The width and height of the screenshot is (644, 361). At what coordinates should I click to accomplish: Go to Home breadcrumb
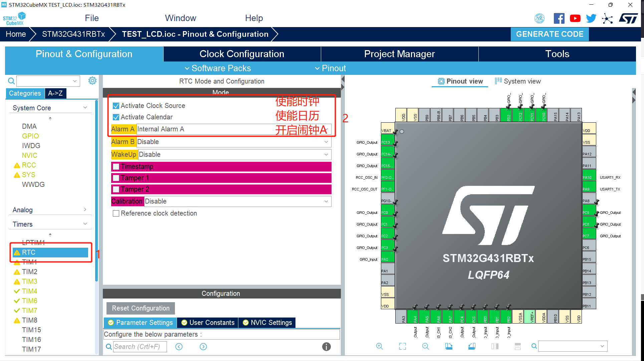(x=16, y=34)
